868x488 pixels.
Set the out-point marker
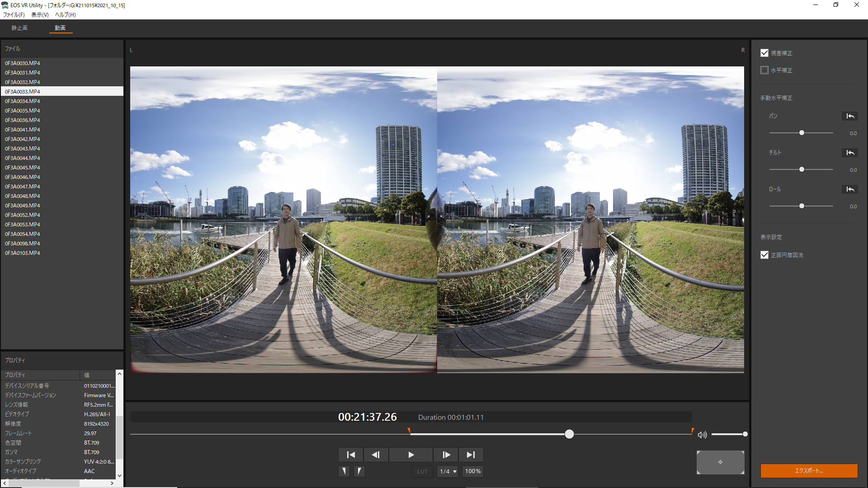pos(359,471)
